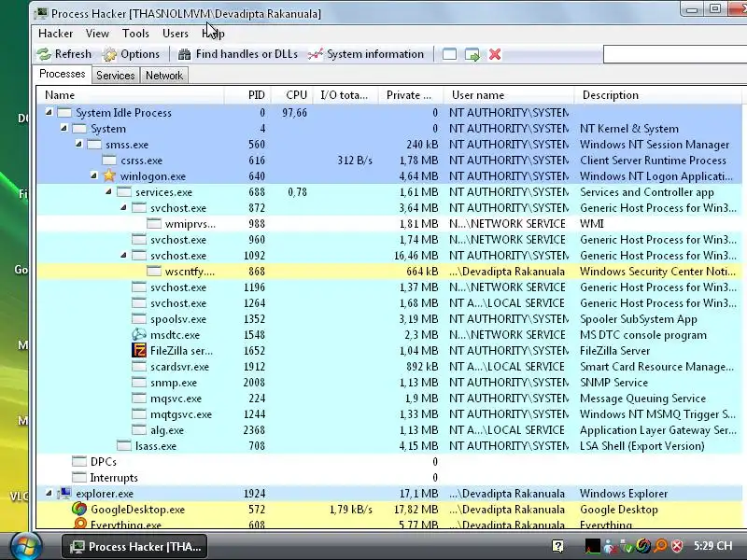The width and height of the screenshot is (747, 560).
Task: Click the black Process Hacker graph tray icon
Action: click(592, 546)
